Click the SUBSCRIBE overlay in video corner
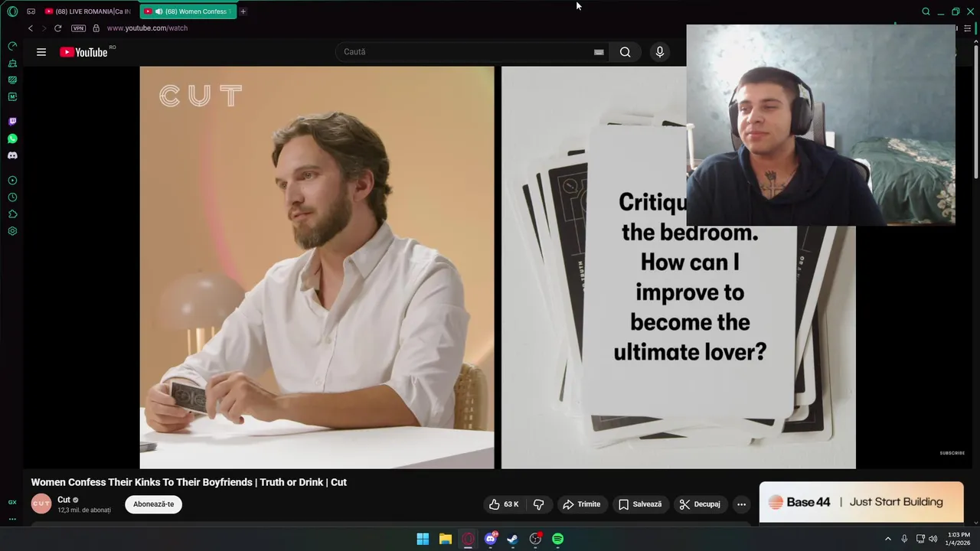The height and width of the screenshot is (551, 980). click(952, 453)
